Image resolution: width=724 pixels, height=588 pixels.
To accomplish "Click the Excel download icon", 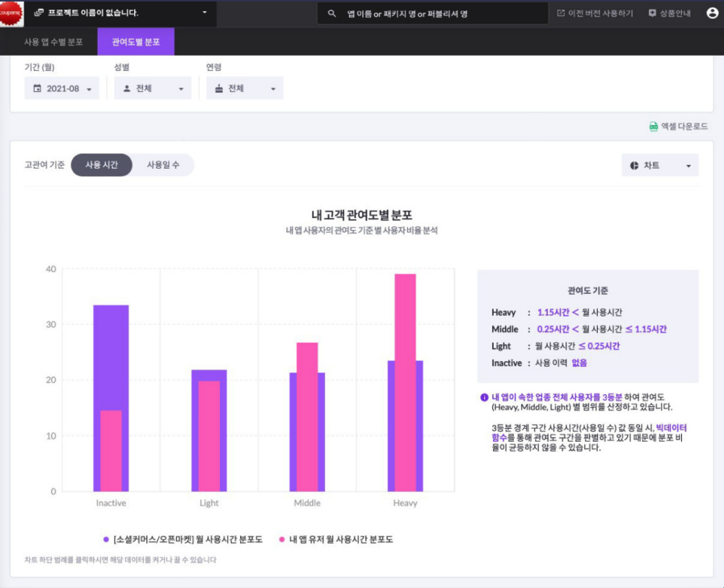I will [x=654, y=127].
